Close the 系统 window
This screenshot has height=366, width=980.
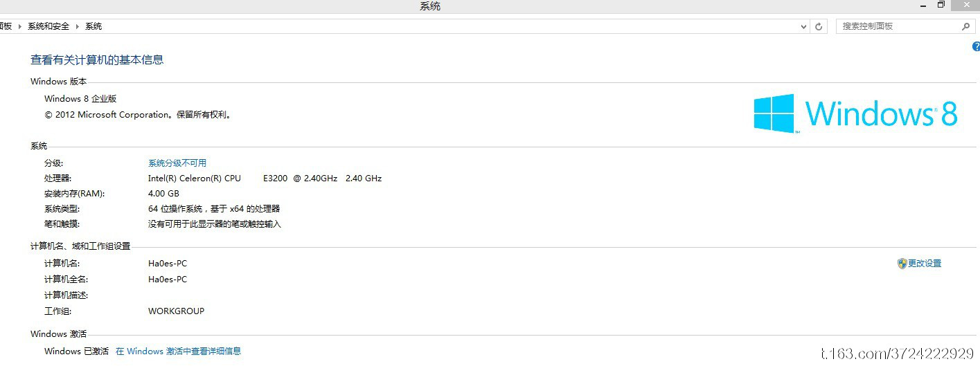(966, 5)
